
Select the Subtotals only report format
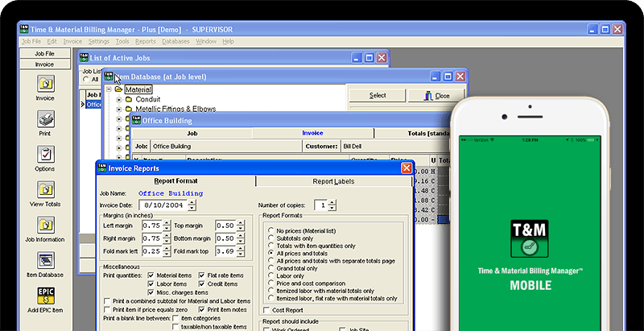pos(270,238)
